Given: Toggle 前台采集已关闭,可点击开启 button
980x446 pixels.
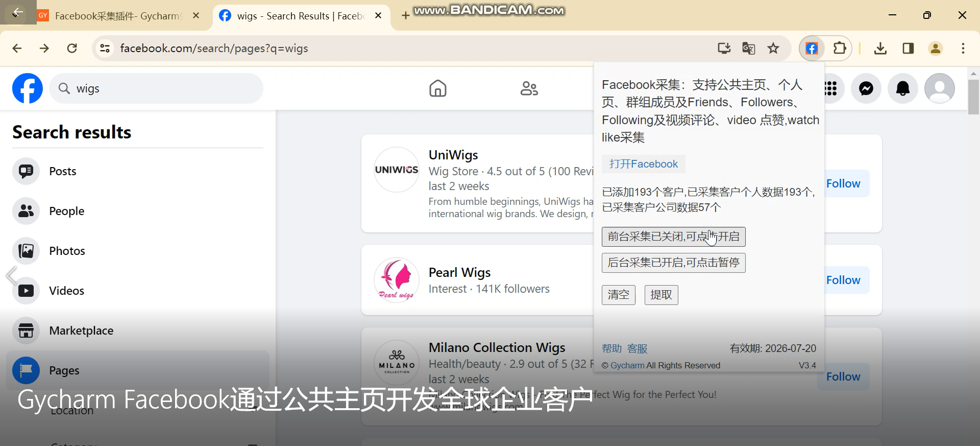Looking at the screenshot, I should 673,237.
